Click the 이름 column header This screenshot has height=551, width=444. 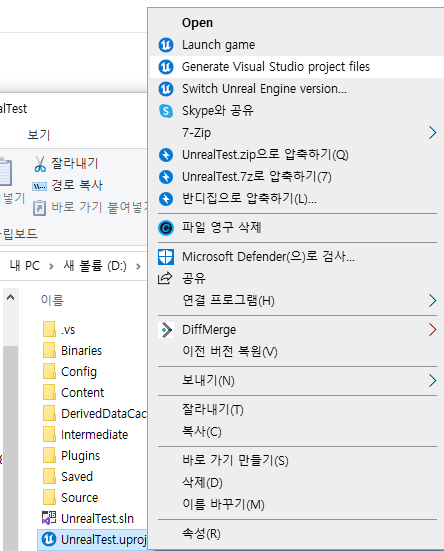(x=52, y=300)
